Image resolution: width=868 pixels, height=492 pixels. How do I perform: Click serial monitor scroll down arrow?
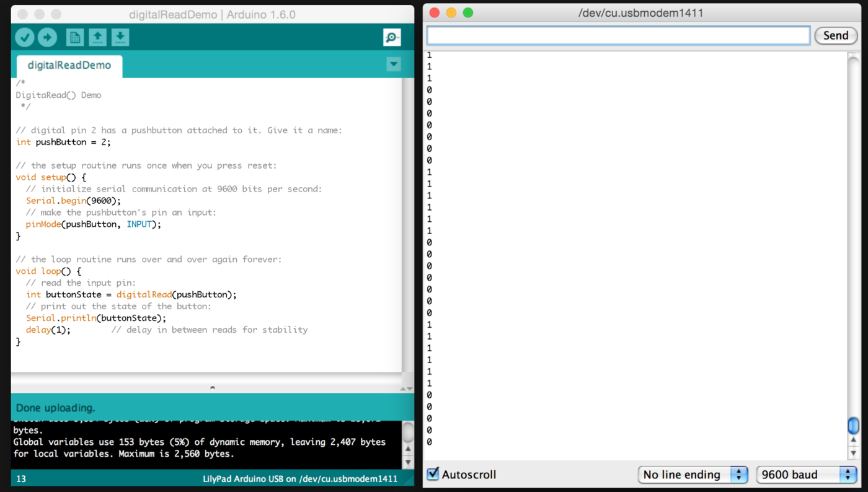point(853,453)
